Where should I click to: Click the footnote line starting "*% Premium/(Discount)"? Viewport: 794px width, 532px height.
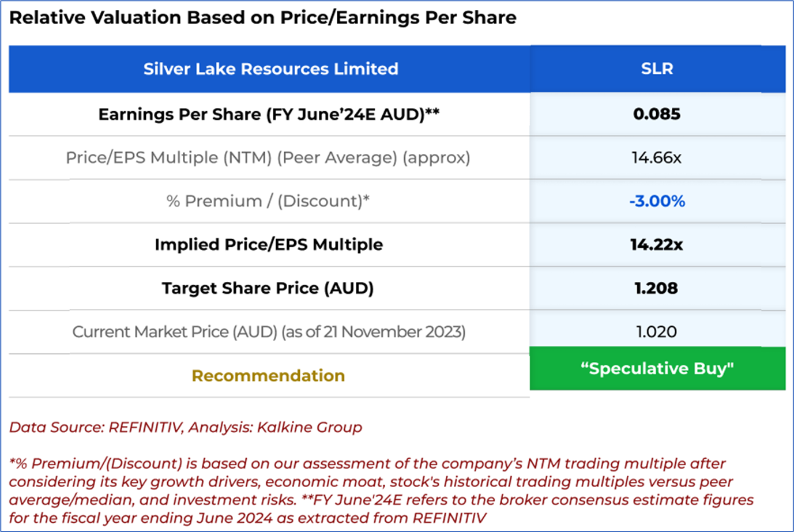tap(367, 463)
